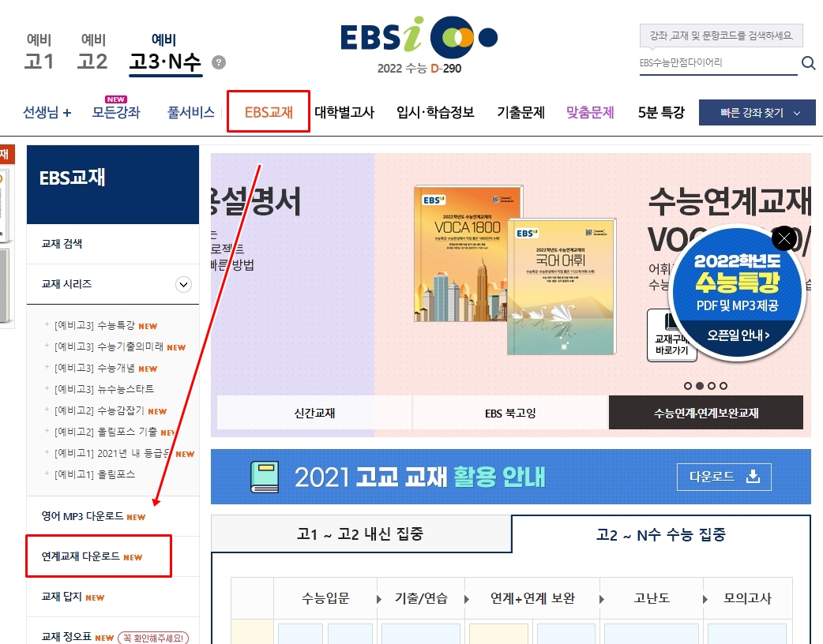Click 수능입문 column header
823x644 pixels.
pyautogui.click(x=325, y=598)
